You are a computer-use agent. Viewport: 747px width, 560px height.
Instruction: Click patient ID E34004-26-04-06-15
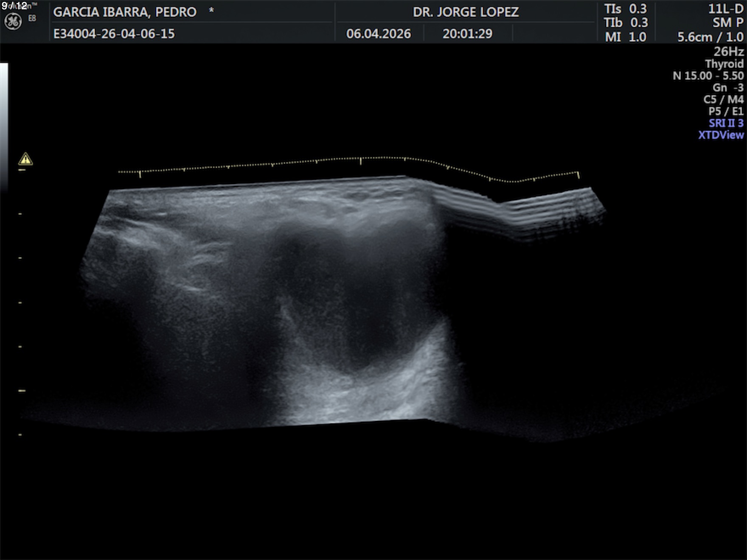114,34
